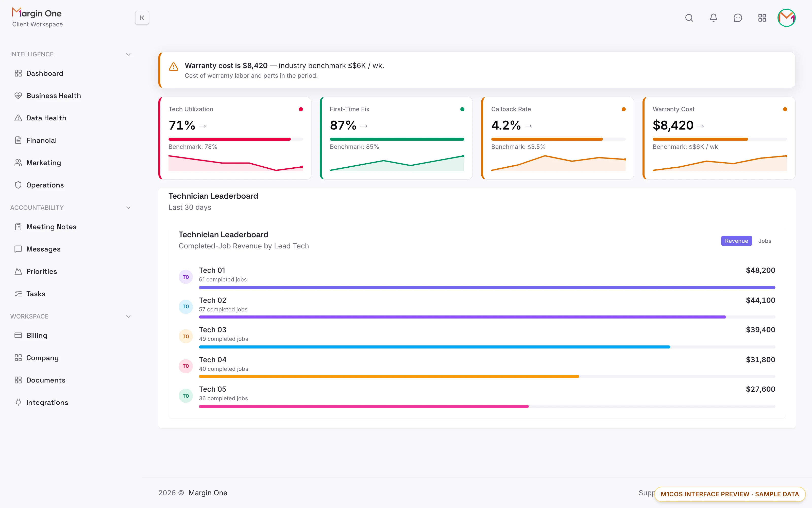Click the warranty alert warning triangle icon
The image size is (812, 508).
point(174,67)
